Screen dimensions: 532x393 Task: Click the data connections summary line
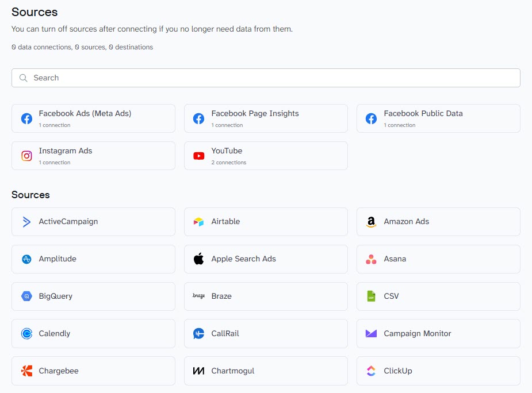click(x=82, y=47)
